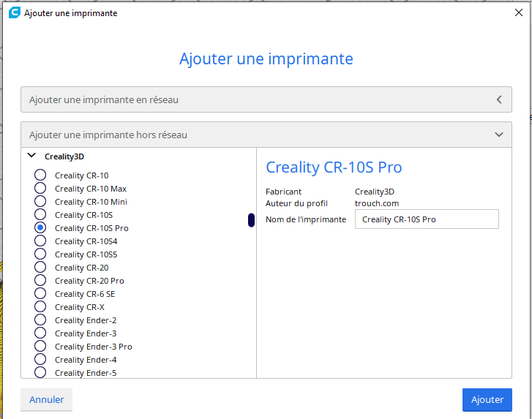Select the Creality CR-10 radio button
This screenshot has height=419, width=532.
click(x=40, y=175)
